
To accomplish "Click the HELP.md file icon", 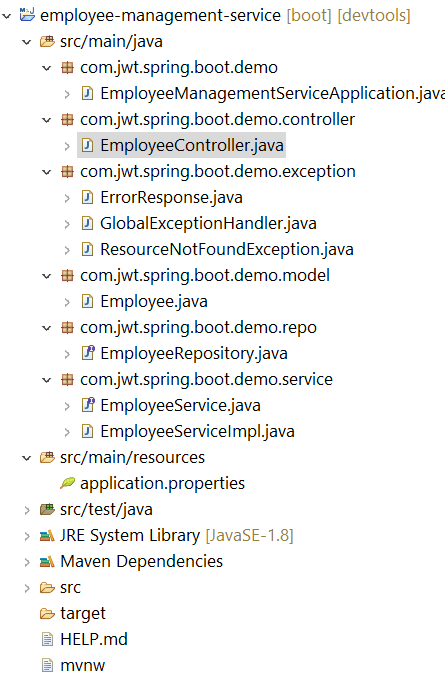I will pyautogui.click(x=47, y=639).
